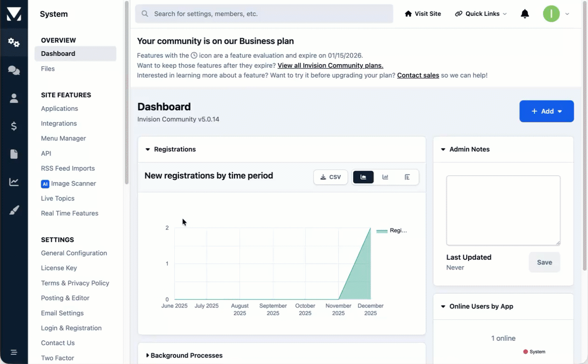Image resolution: width=588 pixels, height=364 pixels.
Task: Click the "Invision Community v5.0.14" version text
Action: pos(178,119)
